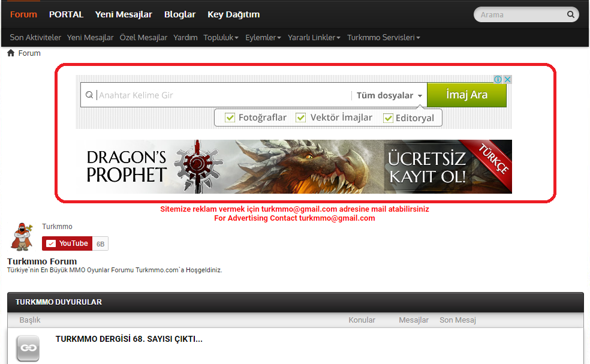Open the Eylemler dropdown
The image size is (590, 364).
point(263,38)
